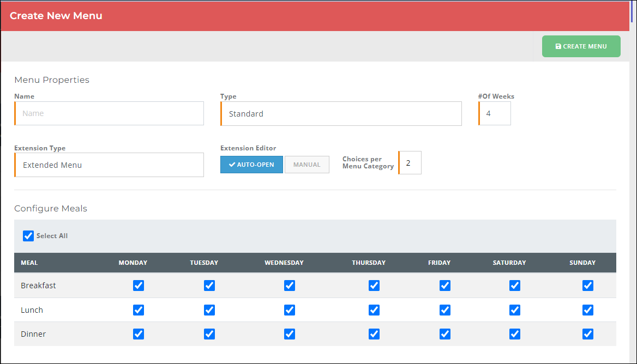The image size is (637, 364).
Task: Uncheck Dinner on Sunday
Action: [588, 333]
